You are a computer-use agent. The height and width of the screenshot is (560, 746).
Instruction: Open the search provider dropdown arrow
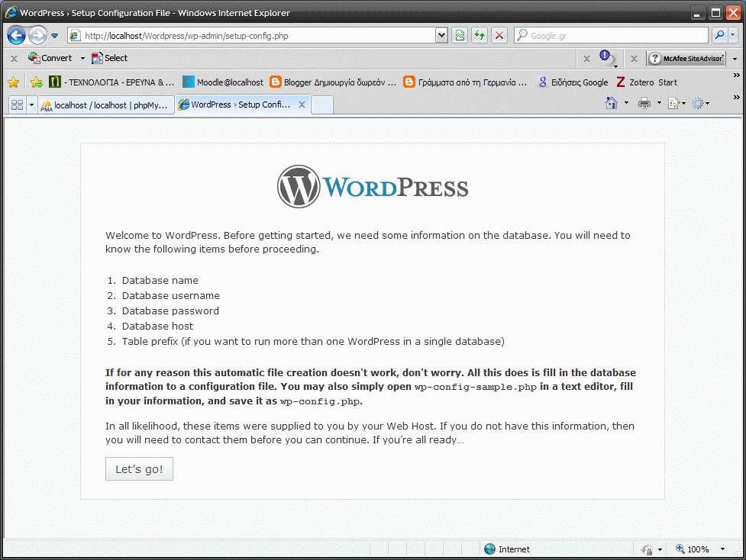point(733,35)
